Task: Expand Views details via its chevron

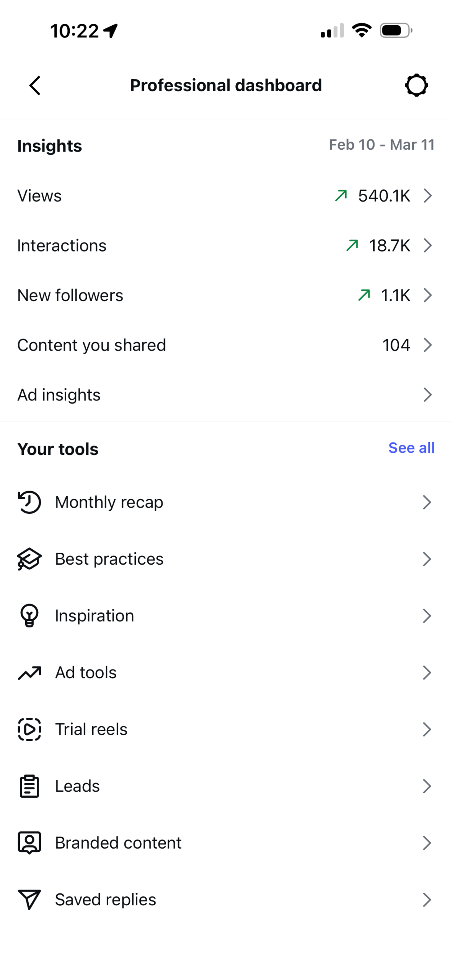Action: [x=428, y=195]
